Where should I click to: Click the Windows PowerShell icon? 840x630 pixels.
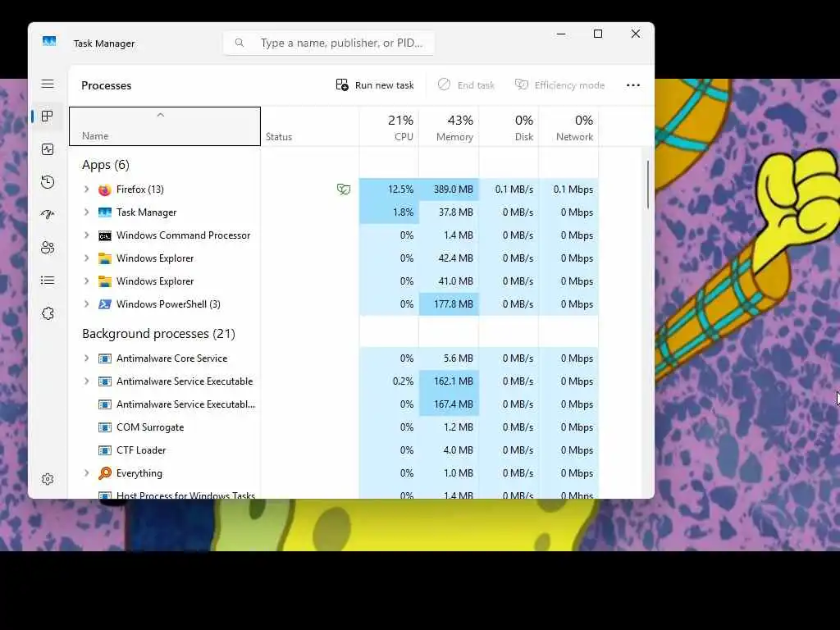coord(105,304)
